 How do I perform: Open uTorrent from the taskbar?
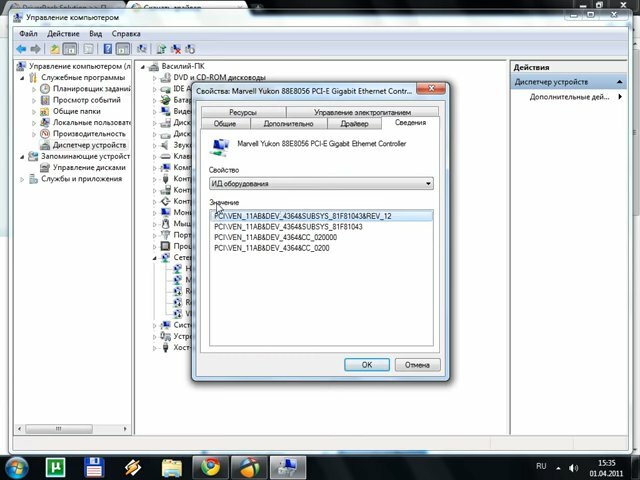coord(56,468)
